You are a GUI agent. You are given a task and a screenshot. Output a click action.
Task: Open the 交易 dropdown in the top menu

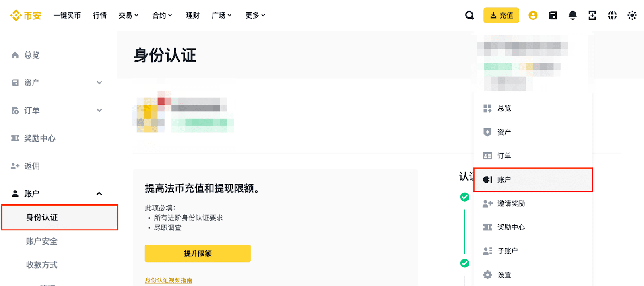(x=128, y=15)
